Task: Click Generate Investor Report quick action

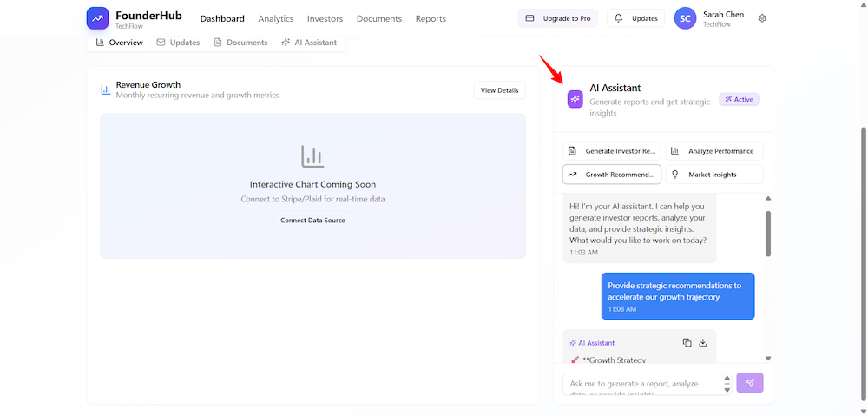Action: click(x=612, y=150)
